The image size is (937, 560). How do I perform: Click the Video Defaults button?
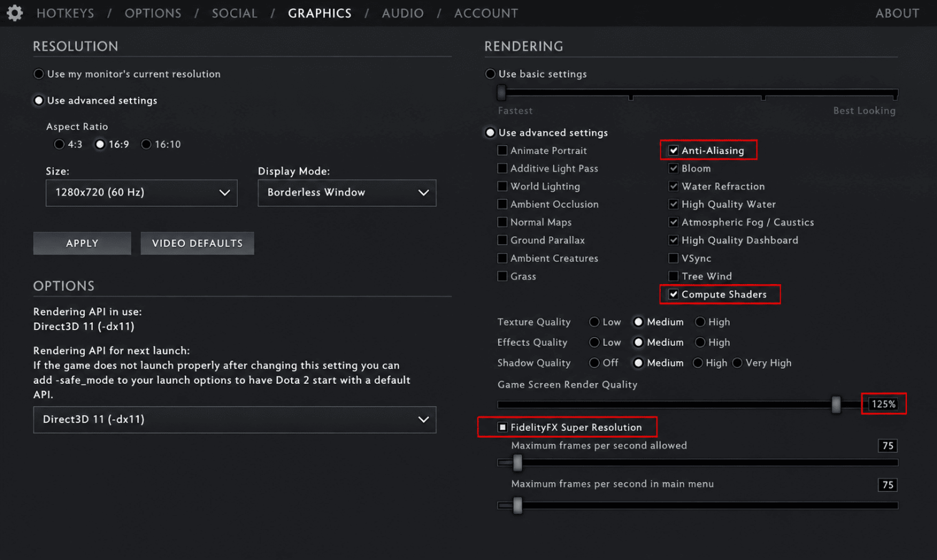[x=197, y=243]
